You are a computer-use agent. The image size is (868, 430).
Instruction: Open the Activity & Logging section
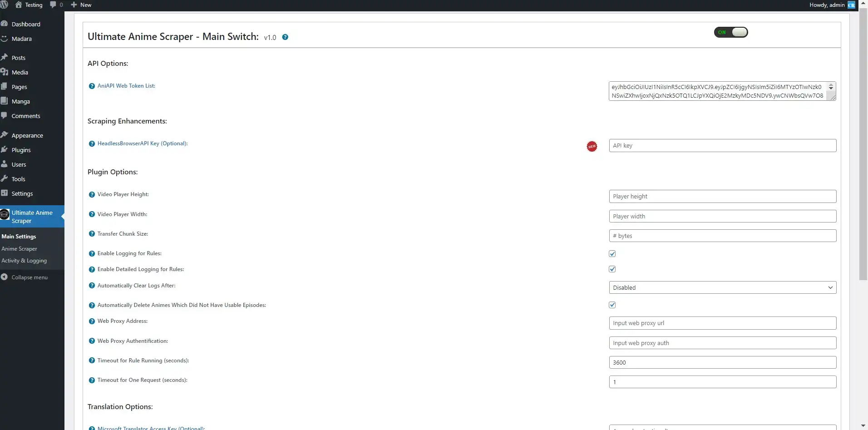[24, 261]
